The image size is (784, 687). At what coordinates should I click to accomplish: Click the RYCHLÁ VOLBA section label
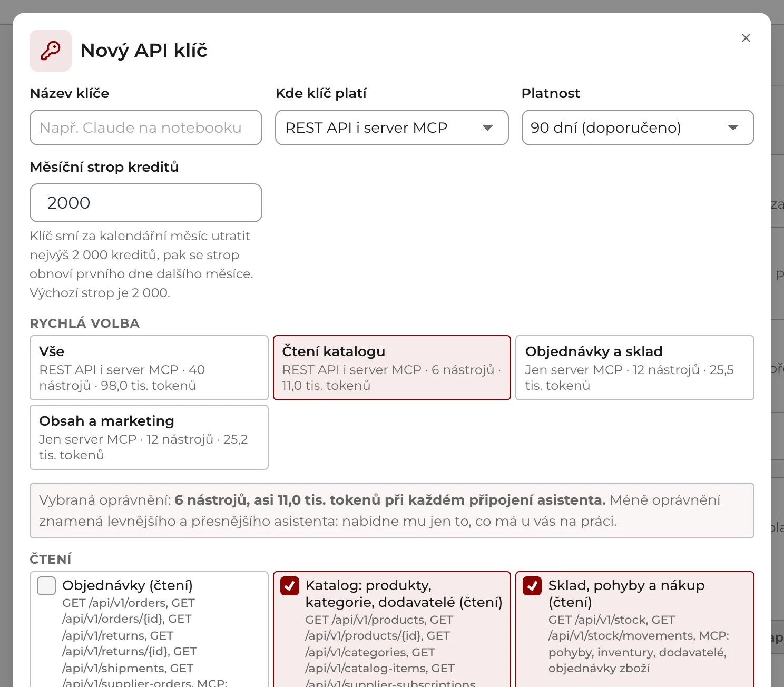(85, 323)
